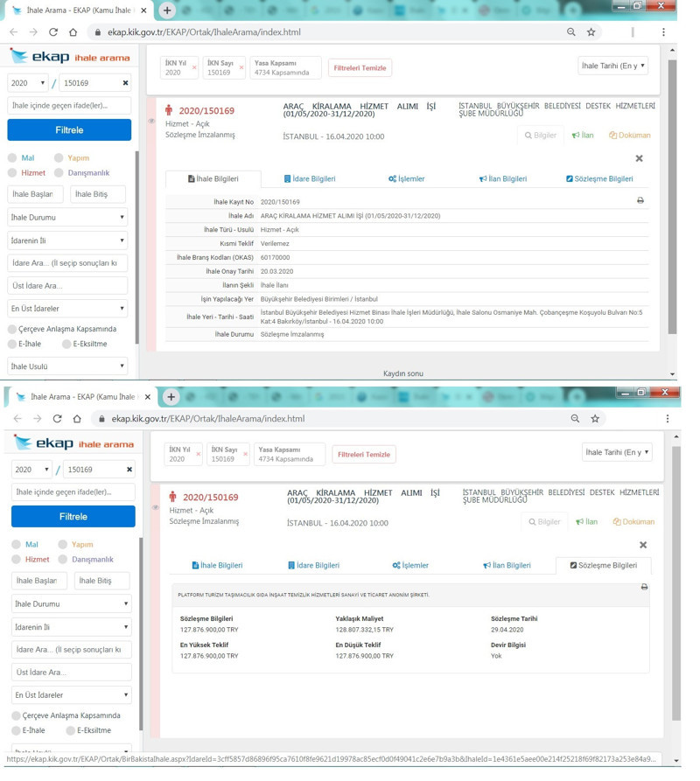Viewport: 700px width, 781px height.
Task: Open Doküman link in top window
Action: pos(630,135)
